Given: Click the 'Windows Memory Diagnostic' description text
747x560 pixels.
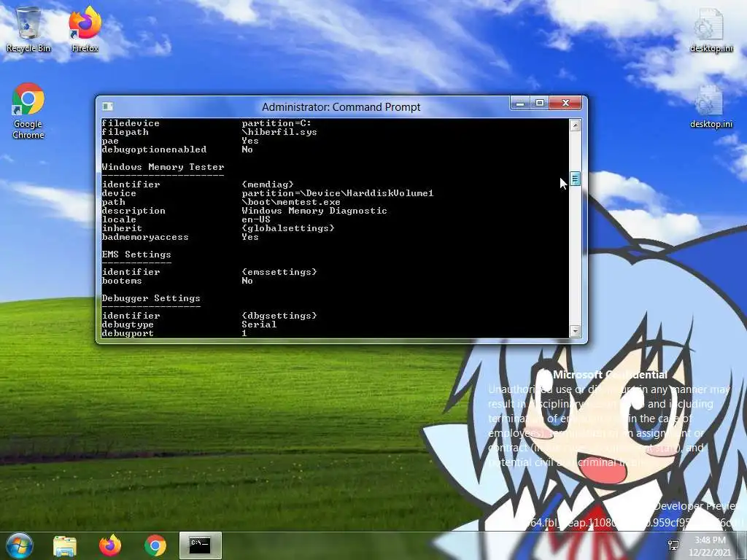Looking at the screenshot, I should 314,211.
